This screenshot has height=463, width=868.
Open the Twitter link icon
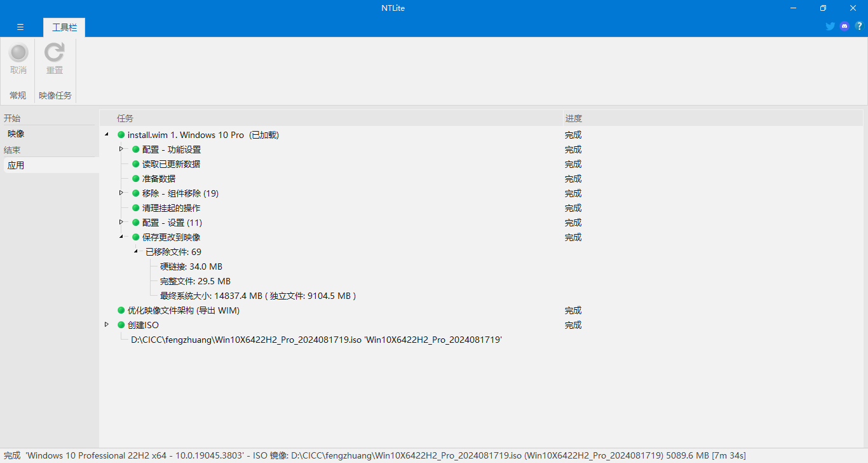[830, 26]
